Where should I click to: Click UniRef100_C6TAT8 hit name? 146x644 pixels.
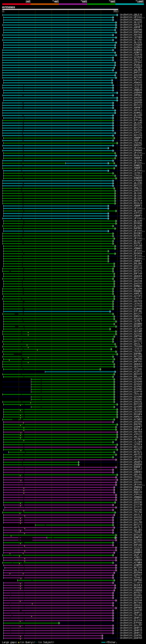coord(131,85)
